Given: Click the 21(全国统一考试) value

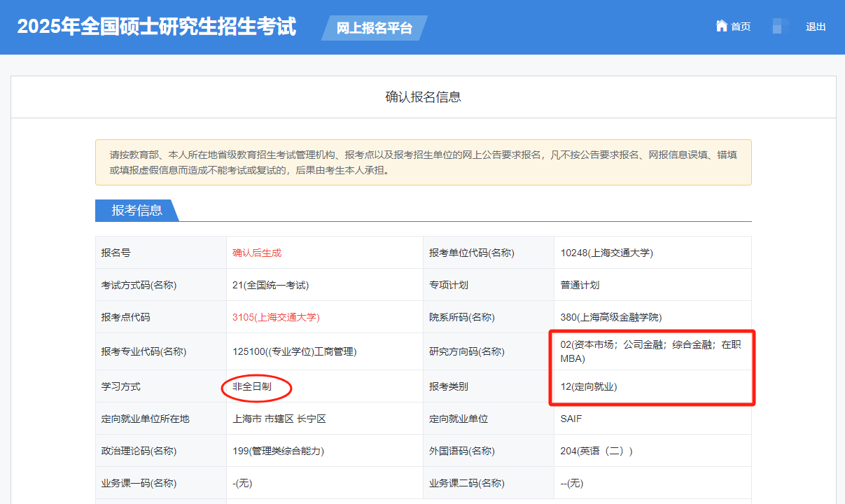Looking at the screenshot, I should (x=271, y=285).
